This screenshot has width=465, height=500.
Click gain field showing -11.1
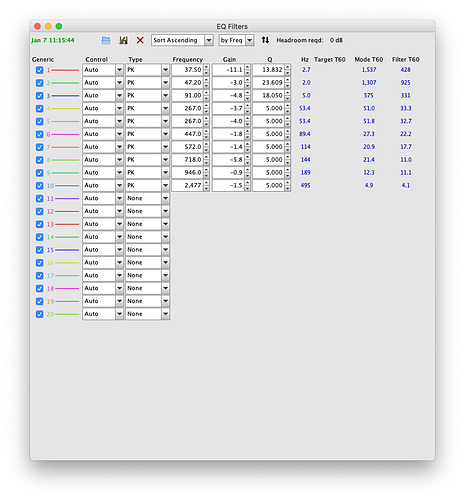(x=228, y=70)
